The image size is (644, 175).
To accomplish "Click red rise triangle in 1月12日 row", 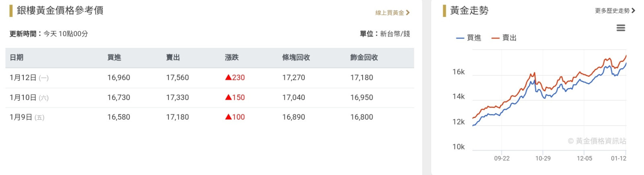I will (x=228, y=77).
